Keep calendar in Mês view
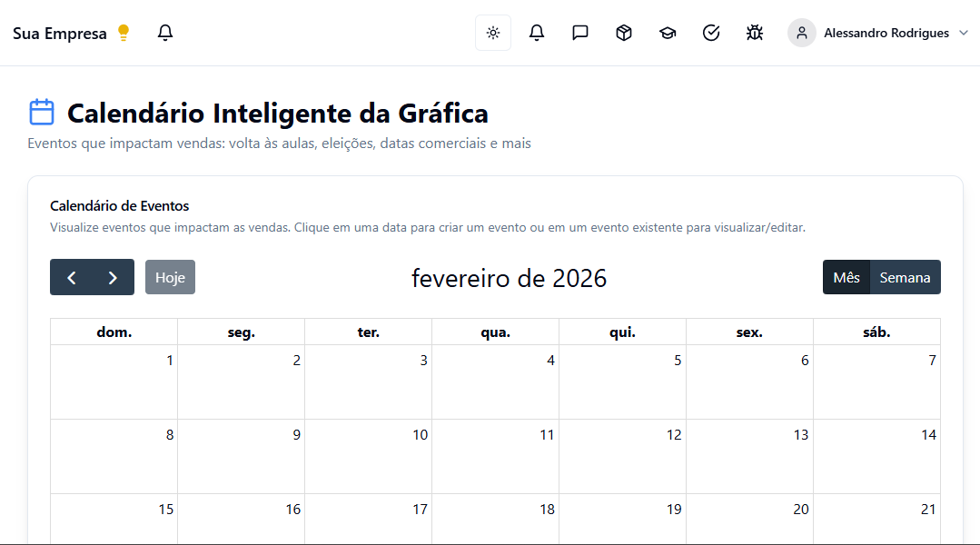Viewport: 980px width, 545px height. point(846,277)
